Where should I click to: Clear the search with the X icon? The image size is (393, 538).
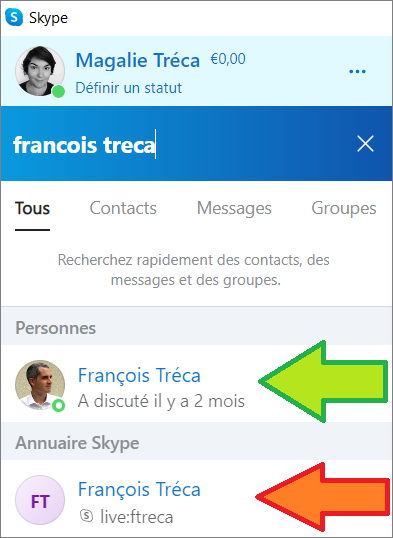click(365, 143)
